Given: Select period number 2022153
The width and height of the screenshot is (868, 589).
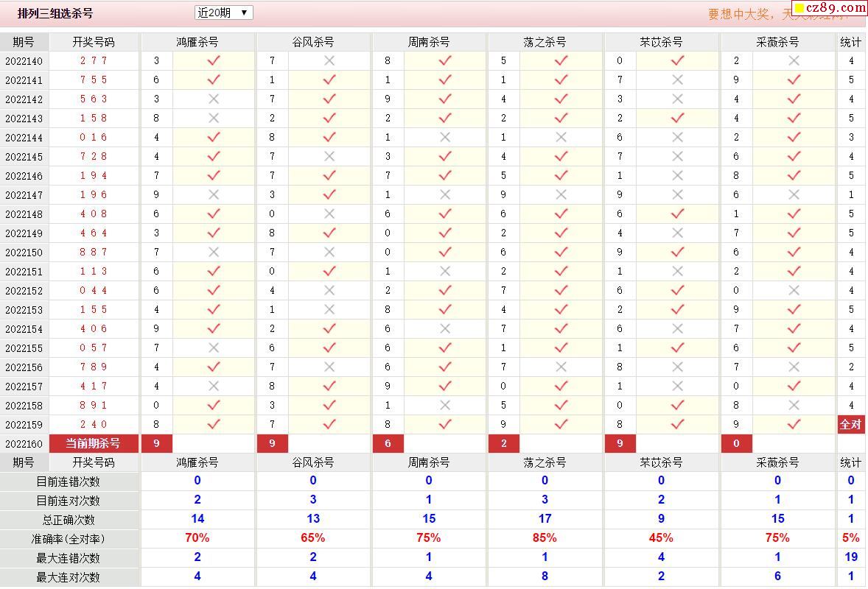Looking at the screenshot, I should point(24,310).
